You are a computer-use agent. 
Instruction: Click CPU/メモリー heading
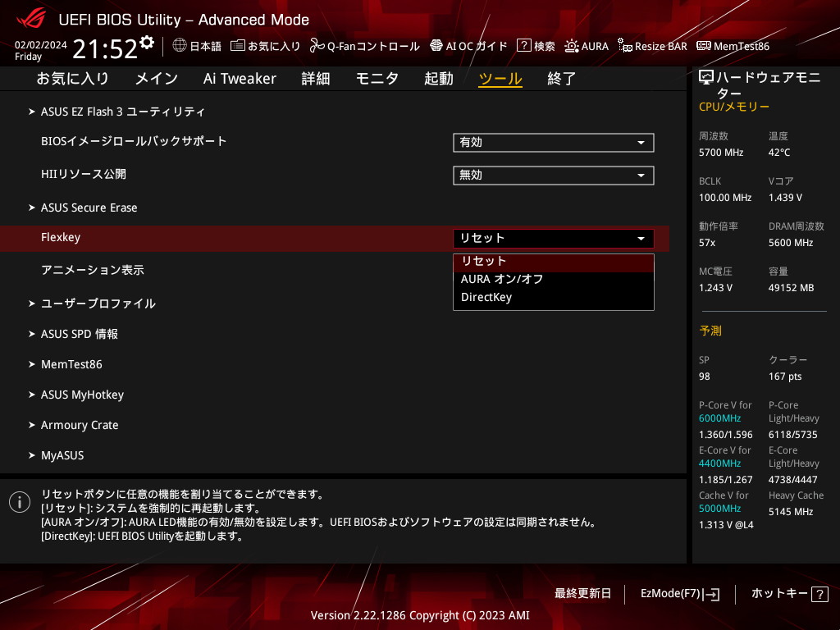[734, 107]
